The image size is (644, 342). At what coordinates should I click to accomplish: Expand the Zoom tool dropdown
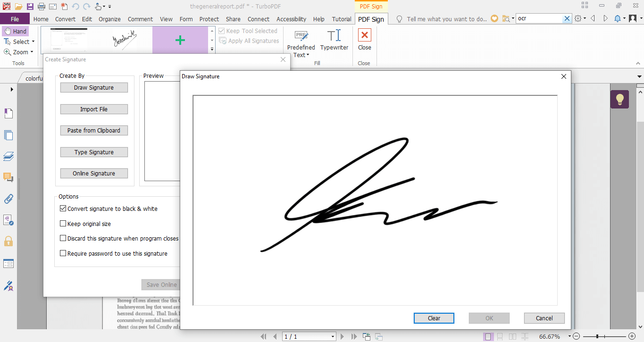[31, 52]
